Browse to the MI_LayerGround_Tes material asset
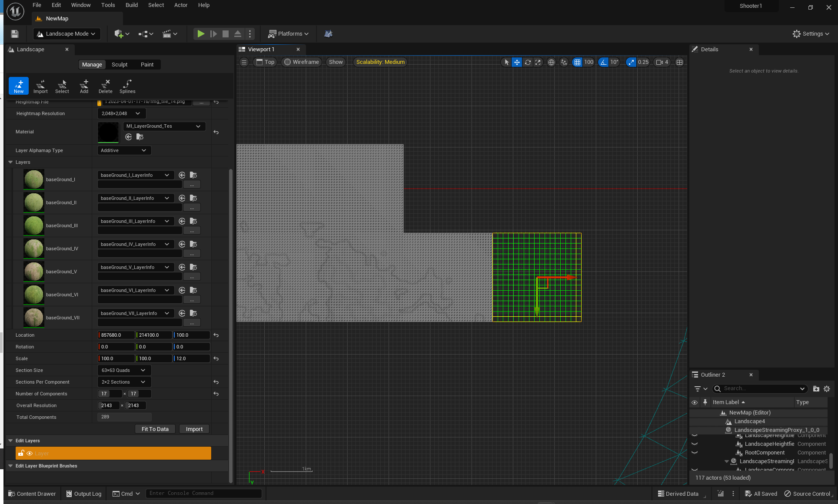The image size is (838, 504). pos(140,137)
